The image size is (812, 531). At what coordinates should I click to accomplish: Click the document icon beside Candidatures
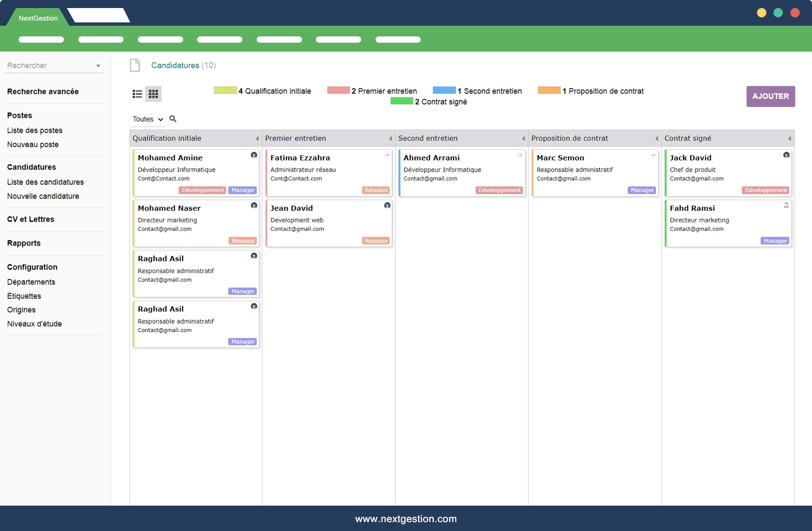(x=135, y=65)
